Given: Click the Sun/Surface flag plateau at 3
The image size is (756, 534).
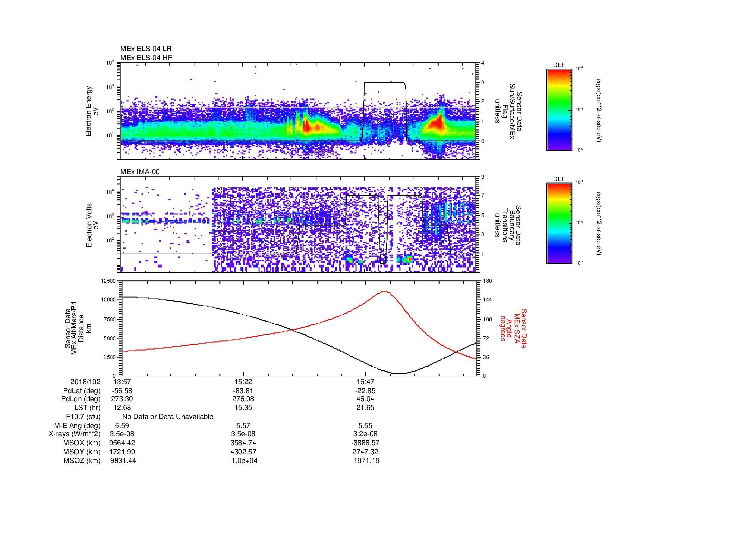Looking at the screenshot, I should tap(384, 83).
